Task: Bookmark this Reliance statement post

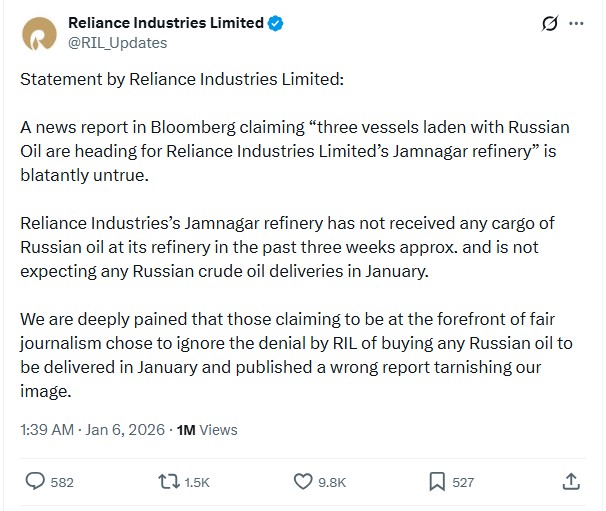Action: click(x=437, y=481)
